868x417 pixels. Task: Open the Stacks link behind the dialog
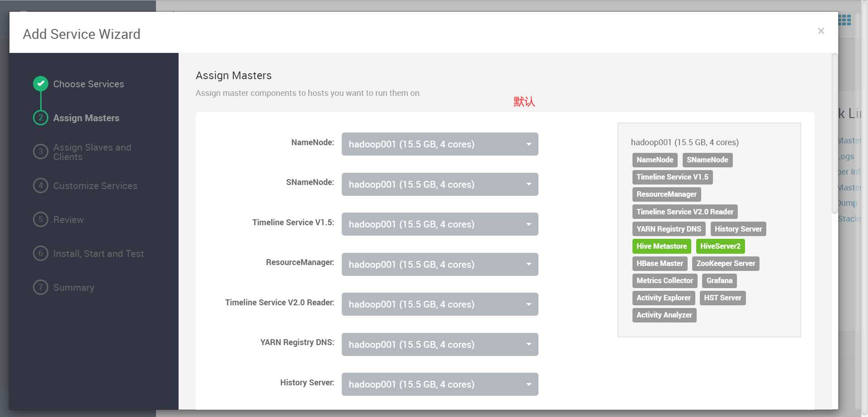coord(849,219)
